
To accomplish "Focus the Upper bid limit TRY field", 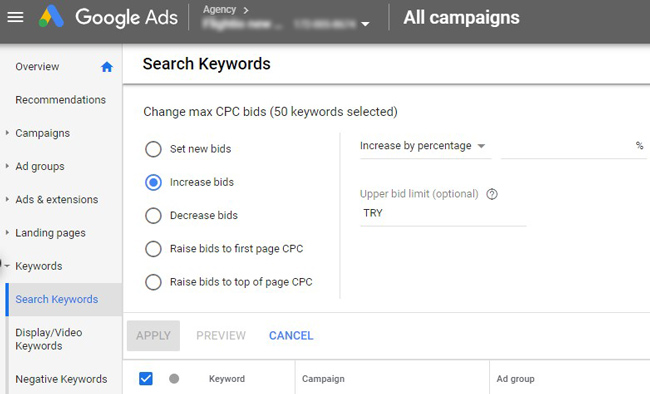I will 443,214.
